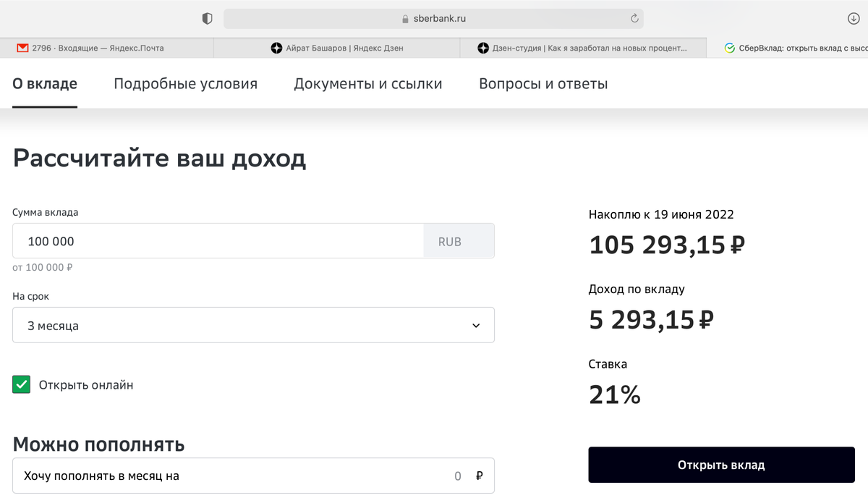Select the Документы и ссылки menu item
Viewport: 868px width, 498px height.
367,83
